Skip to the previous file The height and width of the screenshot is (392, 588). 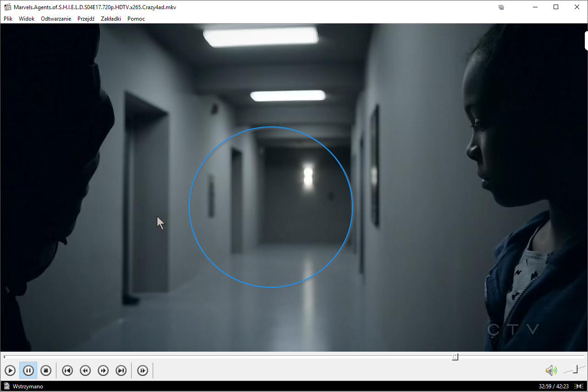pos(67,370)
